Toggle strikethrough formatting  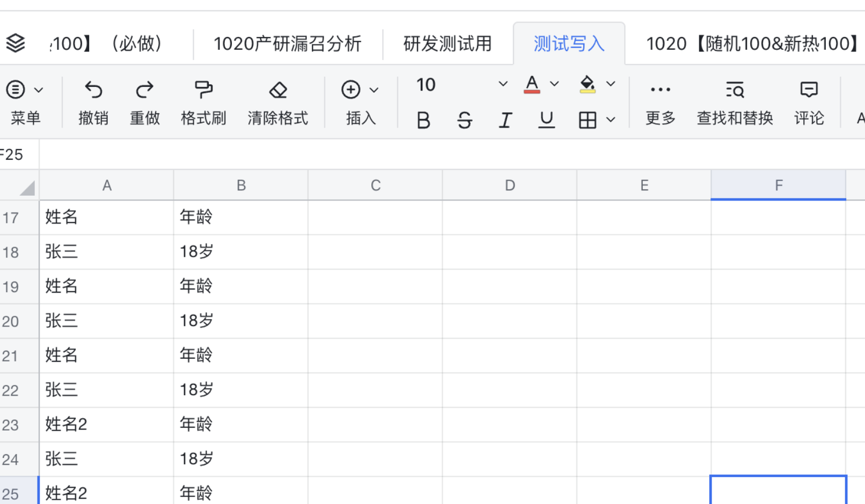point(464,120)
